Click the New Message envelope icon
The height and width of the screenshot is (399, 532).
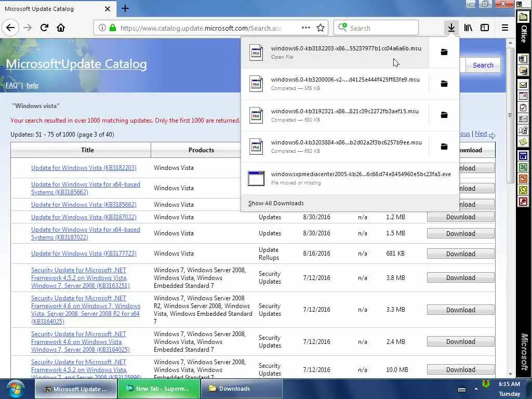pyautogui.click(x=523, y=85)
